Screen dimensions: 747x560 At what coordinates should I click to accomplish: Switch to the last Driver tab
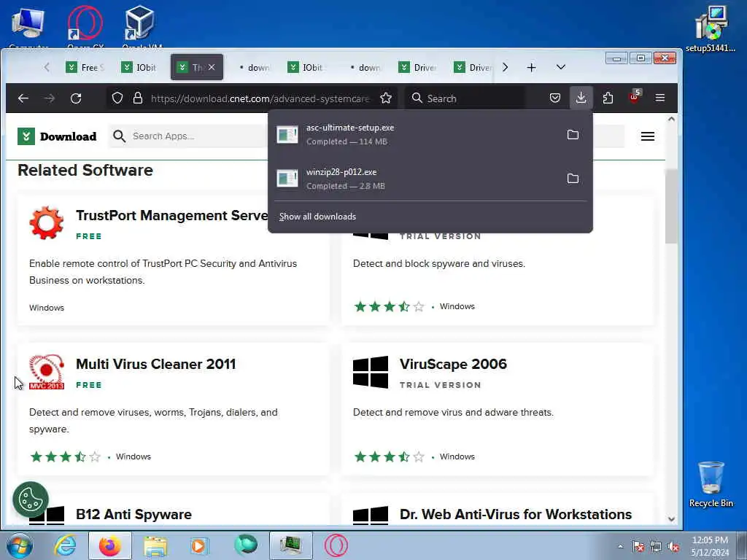click(473, 67)
